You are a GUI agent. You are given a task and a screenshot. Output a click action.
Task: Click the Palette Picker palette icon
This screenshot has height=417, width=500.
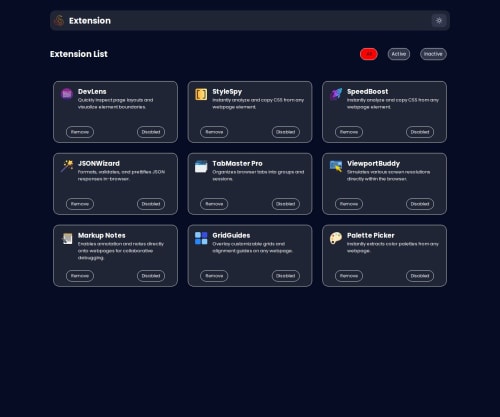coord(336,238)
